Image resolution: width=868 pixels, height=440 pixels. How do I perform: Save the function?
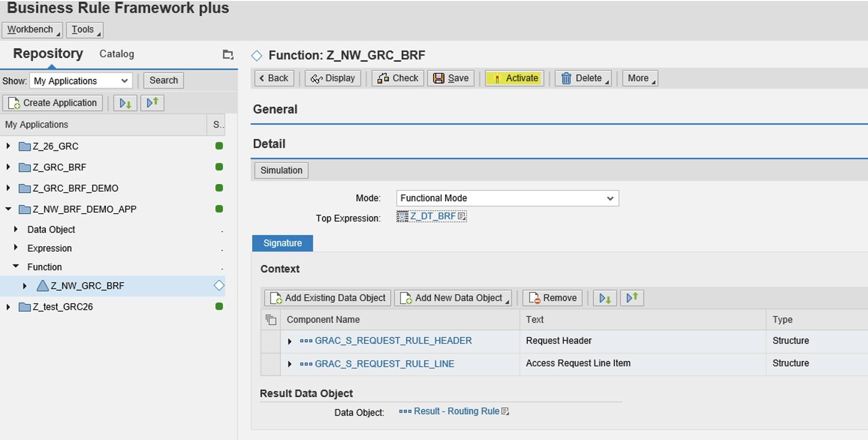click(451, 78)
